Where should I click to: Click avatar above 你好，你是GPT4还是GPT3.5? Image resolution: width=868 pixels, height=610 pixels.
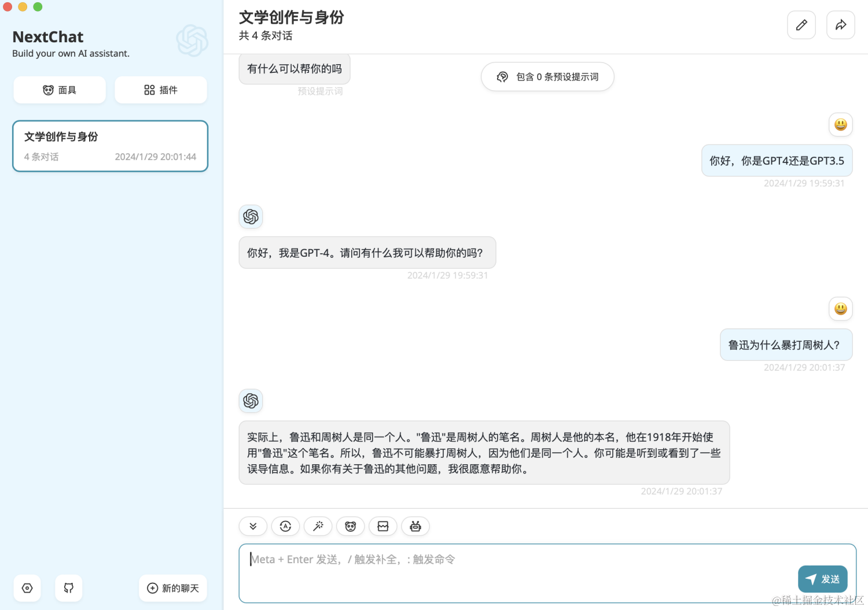click(x=841, y=125)
